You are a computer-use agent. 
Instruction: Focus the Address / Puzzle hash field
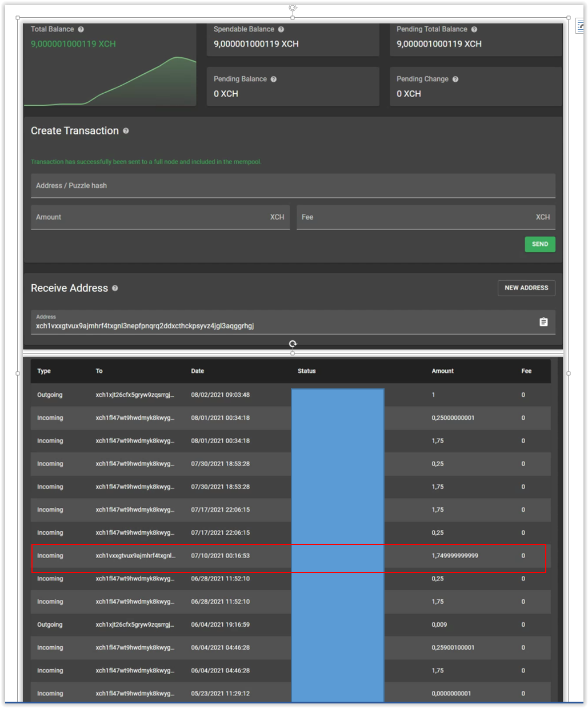(293, 186)
